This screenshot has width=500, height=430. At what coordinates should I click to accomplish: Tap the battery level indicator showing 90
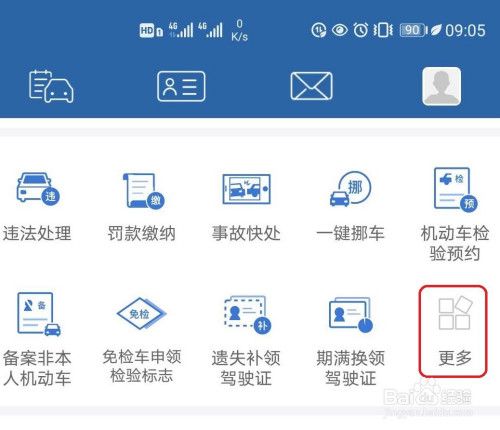(x=413, y=30)
